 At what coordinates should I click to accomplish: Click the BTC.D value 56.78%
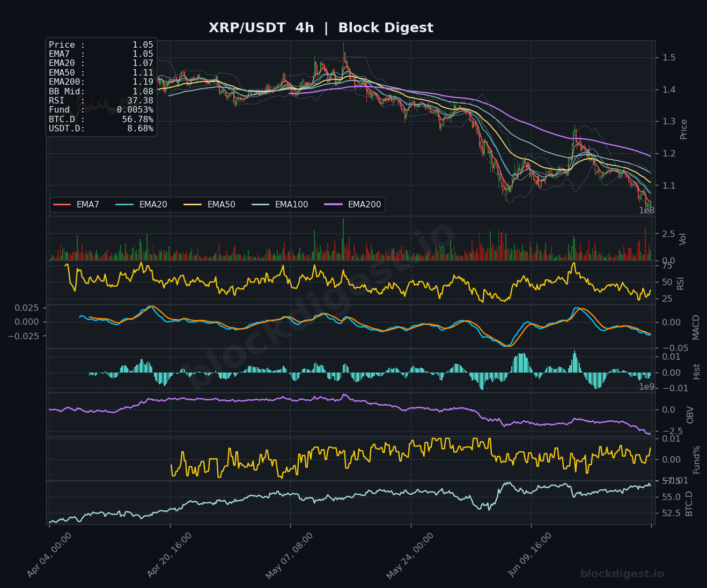click(137, 120)
